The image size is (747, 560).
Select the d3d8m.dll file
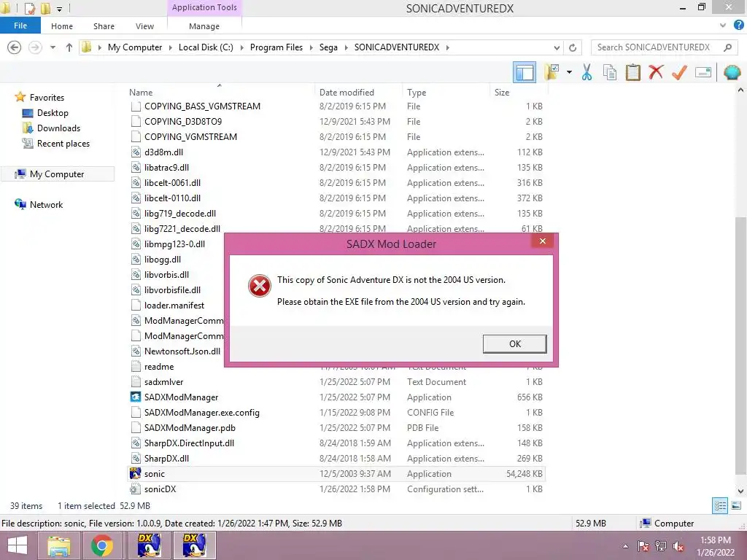pos(336,152)
